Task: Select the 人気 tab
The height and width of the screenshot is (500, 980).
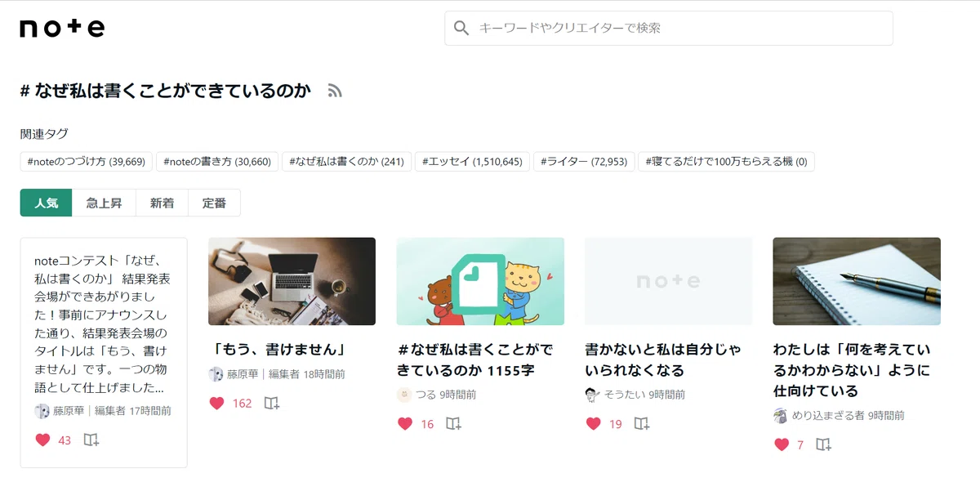Action: pos(47,203)
